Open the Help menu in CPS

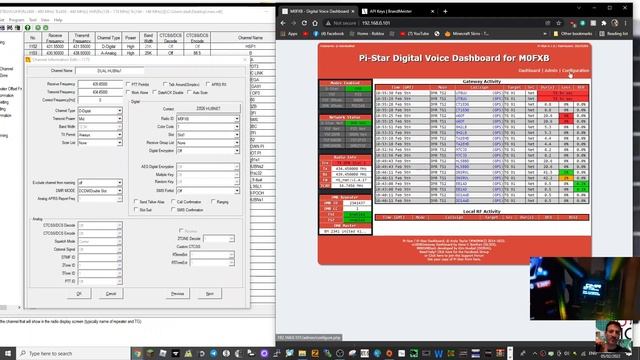tap(58, 20)
